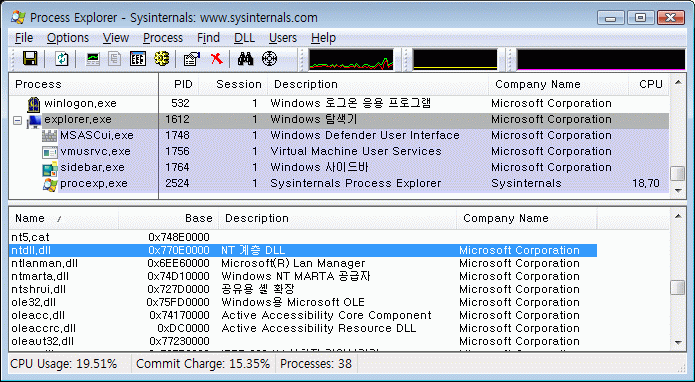Click the red X Kill Process icon

coord(216,58)
